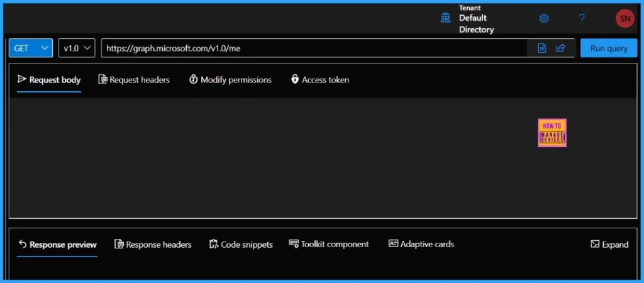The image size is (644, 283).
Task: Click the query URL input field
Action: coord(314,48)
